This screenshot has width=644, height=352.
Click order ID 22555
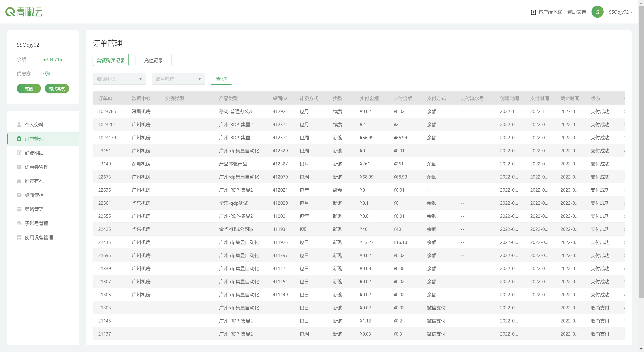coord(104,216)
